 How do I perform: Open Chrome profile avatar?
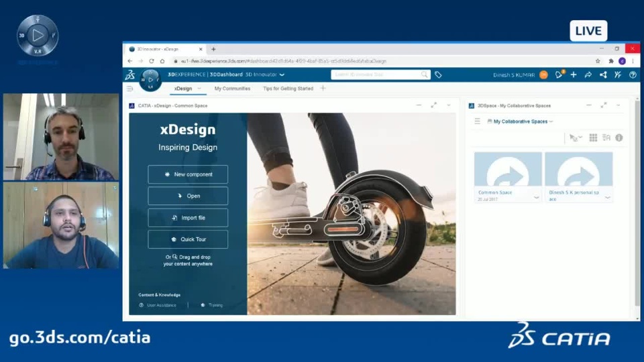(623, 61)
